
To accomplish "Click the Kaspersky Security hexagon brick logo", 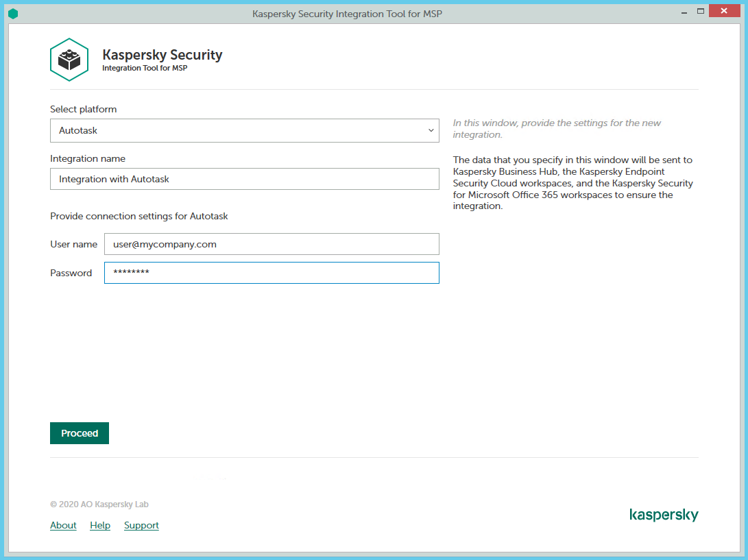I will (x=69, y=60).
